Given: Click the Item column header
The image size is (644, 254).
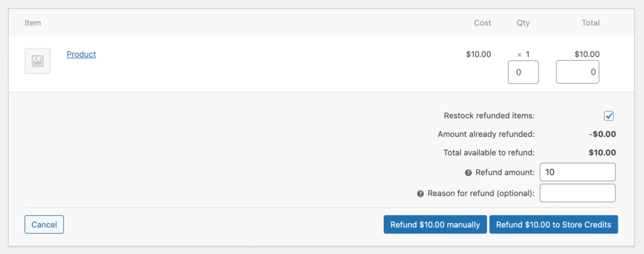Looking at the screenshot, I should click(33, 23).
